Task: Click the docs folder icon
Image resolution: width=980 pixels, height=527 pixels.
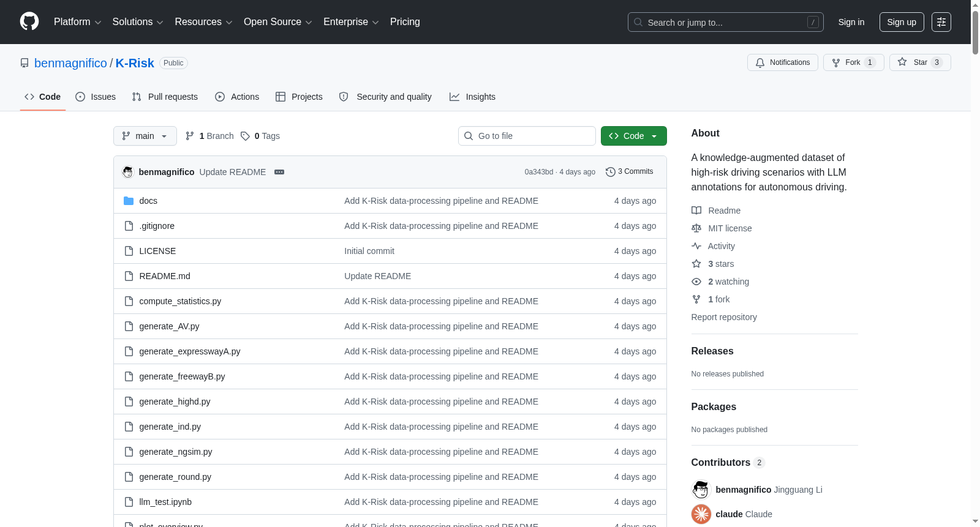Action: [129, 201]
